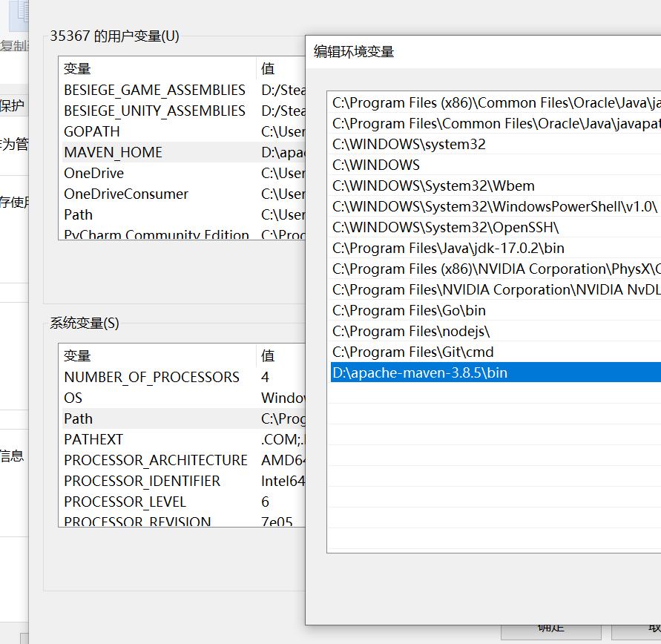Click the System32\OpenSSH path entry
Image resolution: width=661 pixels, height=644 pixels.
[445, 227]
